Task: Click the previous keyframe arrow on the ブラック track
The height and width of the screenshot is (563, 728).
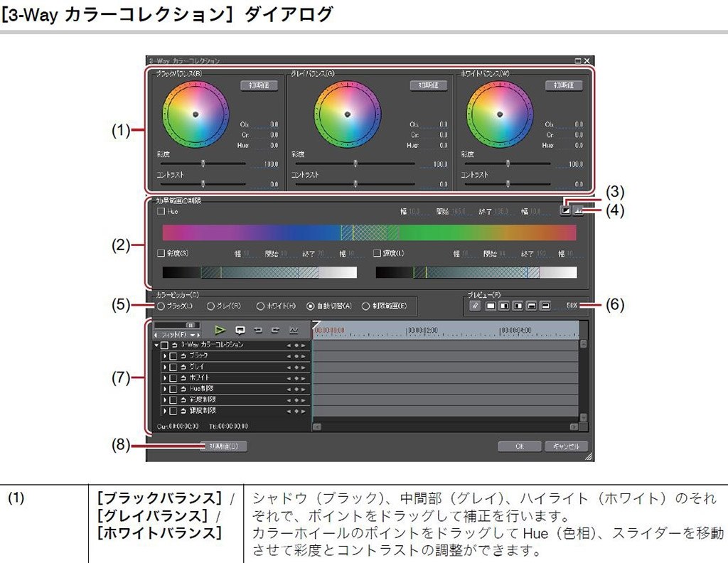Action: 289,355
